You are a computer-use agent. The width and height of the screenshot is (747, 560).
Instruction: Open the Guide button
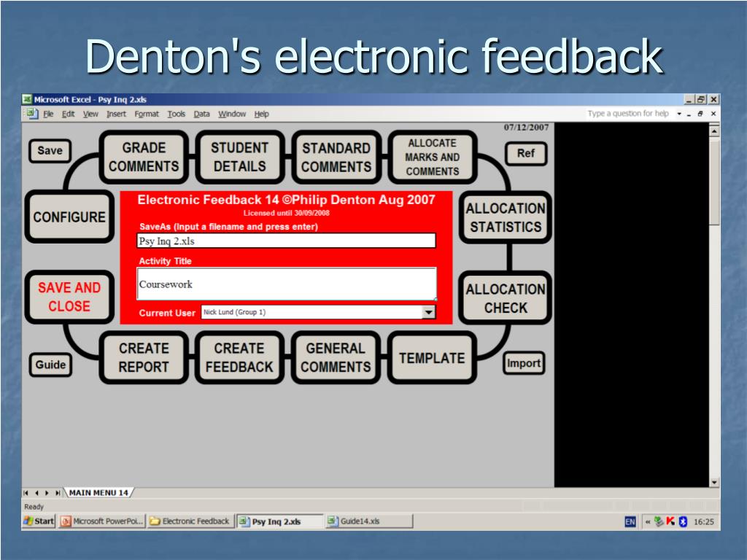pyautogui.click(x=50, y=365)
